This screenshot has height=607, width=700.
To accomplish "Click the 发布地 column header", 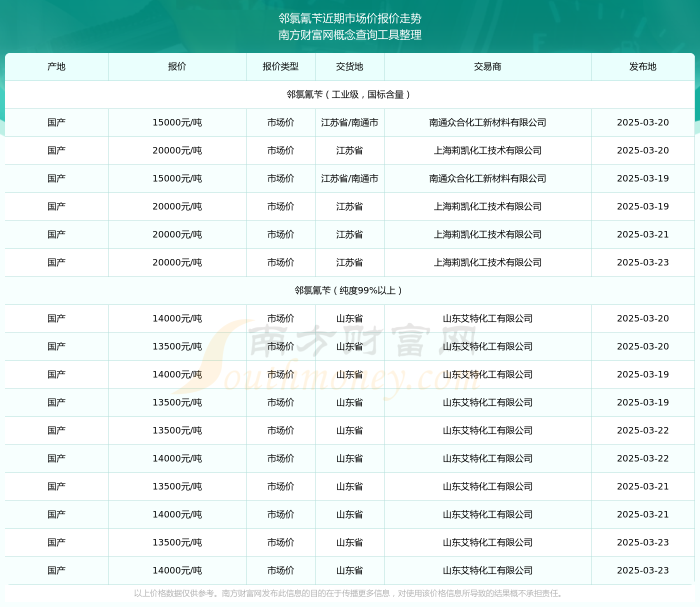I will click(642, 66).
